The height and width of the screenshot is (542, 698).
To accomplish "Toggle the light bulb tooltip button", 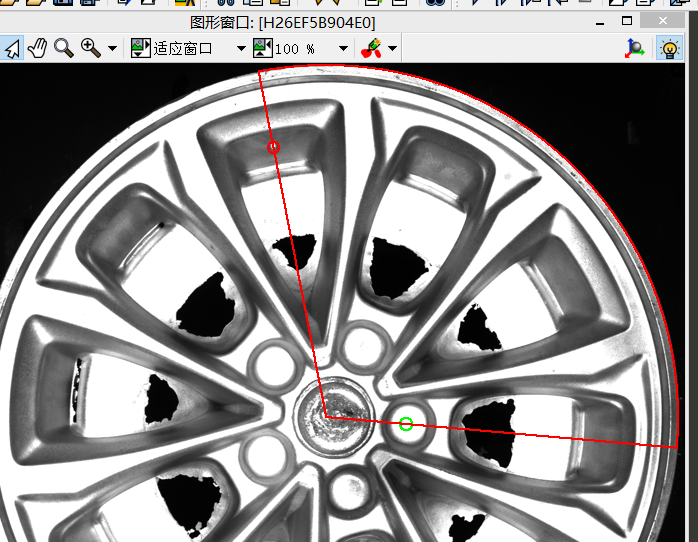I will point(670,48).
